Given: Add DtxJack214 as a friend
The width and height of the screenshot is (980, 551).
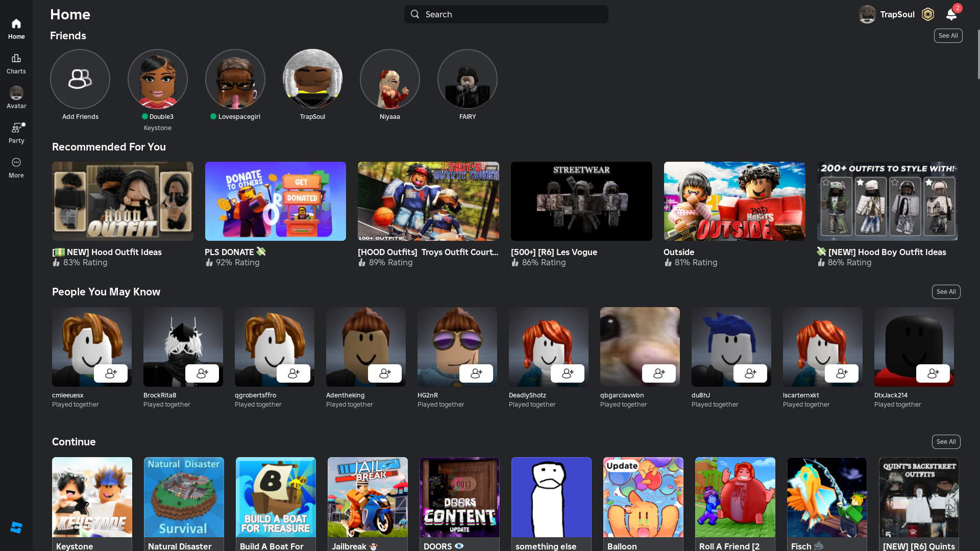Looking at the screenshot, I should click(933, 373).
